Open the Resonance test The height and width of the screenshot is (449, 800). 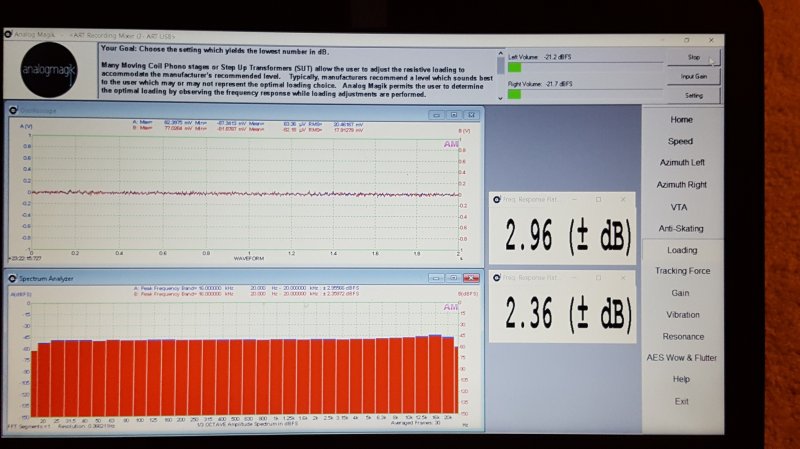tap(683, 337)
